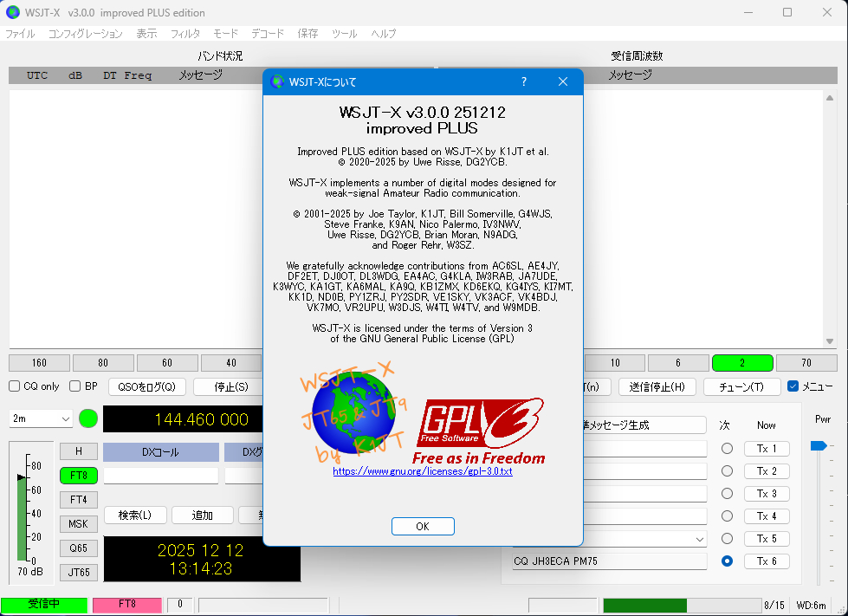The image size is (848, 616).
Task: Click the message list scroll-down arrow
Action: click(x=829, y=341)
